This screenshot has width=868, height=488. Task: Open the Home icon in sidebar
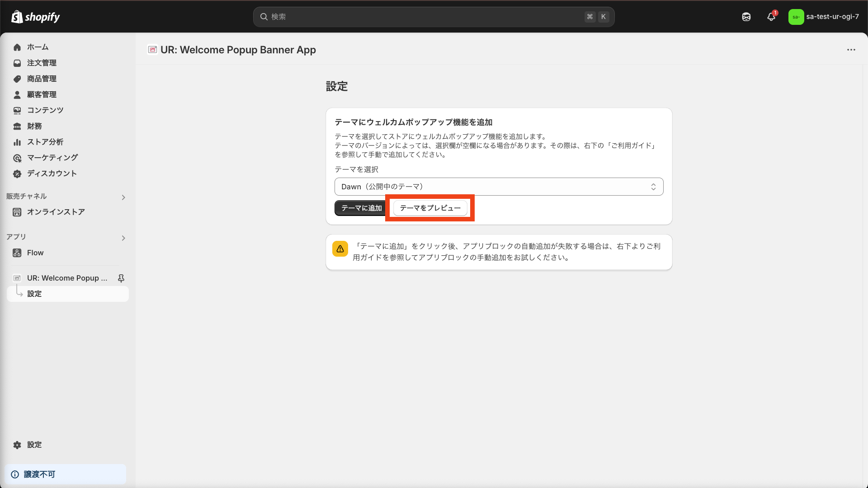[17, 47]
